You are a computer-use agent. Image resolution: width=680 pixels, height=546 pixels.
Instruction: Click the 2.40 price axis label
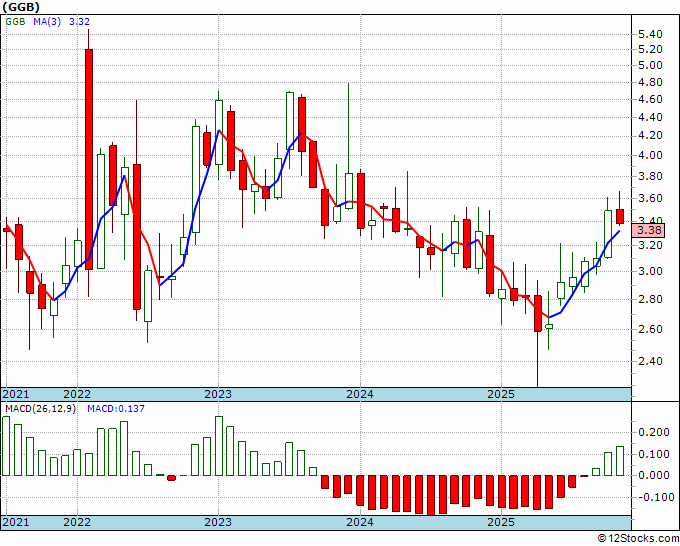pos(650,361)
